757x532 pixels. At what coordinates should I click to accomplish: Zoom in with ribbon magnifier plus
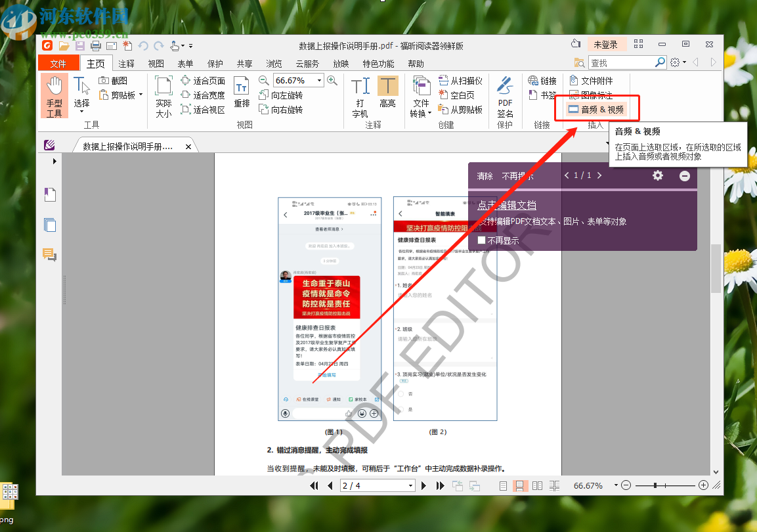click(332, 80)
